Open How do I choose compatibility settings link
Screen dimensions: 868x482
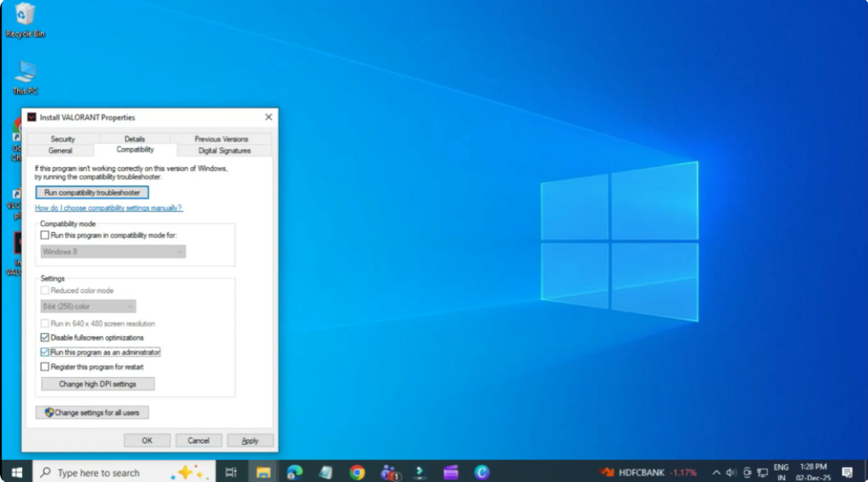[108, 208]
